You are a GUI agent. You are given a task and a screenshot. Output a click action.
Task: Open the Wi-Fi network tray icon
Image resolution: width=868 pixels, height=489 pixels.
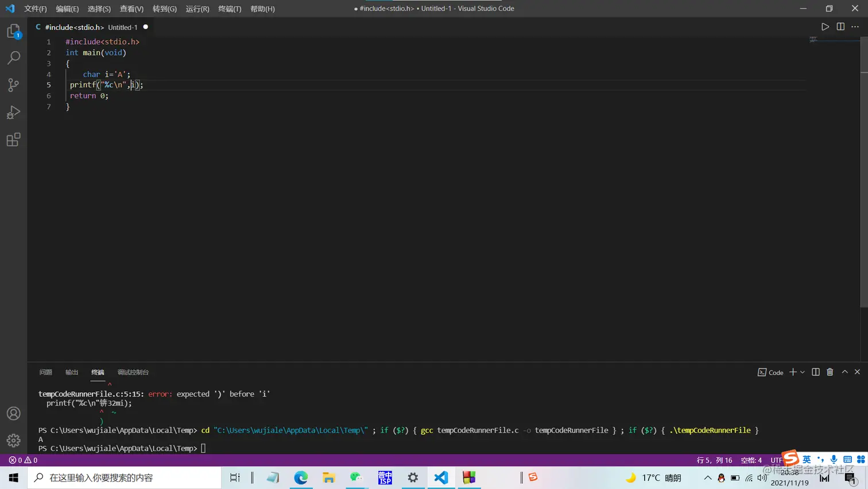tap(749, 478)
